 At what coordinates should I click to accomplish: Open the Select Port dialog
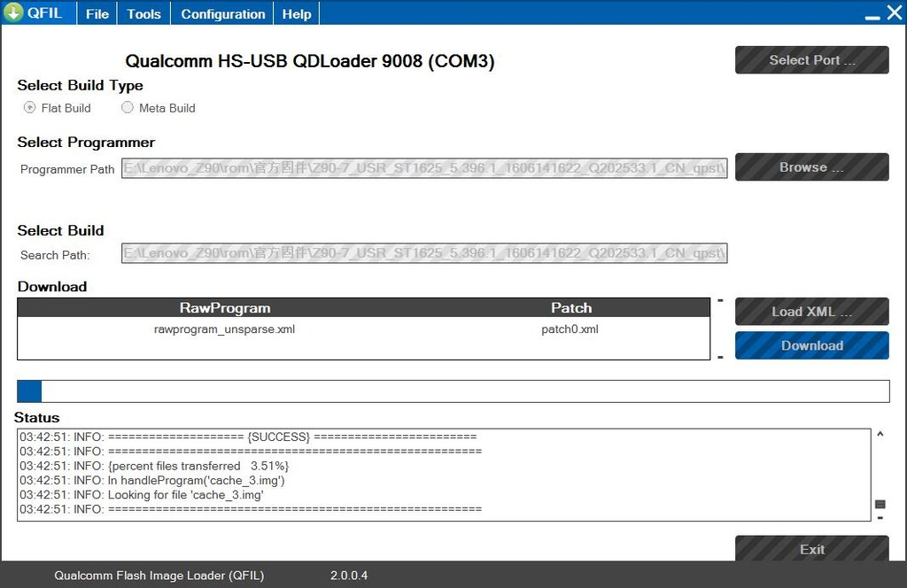pyautogui.click(x=810, y=59)
